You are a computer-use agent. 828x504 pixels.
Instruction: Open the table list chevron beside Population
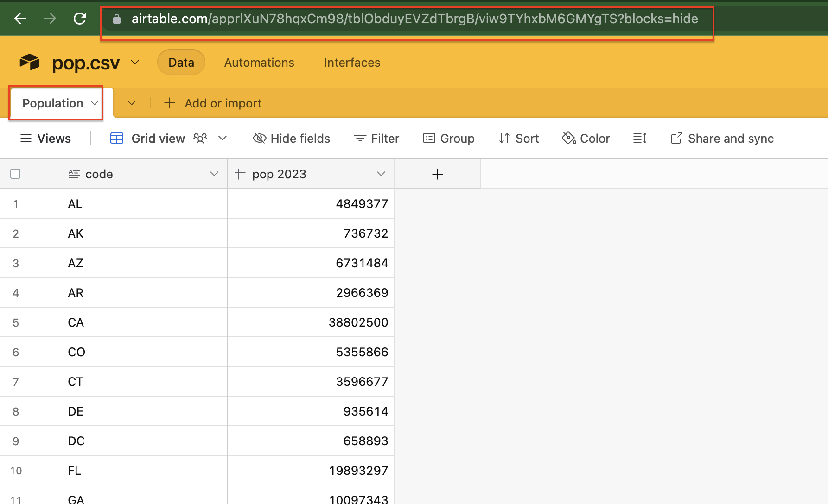pos(132,103)
